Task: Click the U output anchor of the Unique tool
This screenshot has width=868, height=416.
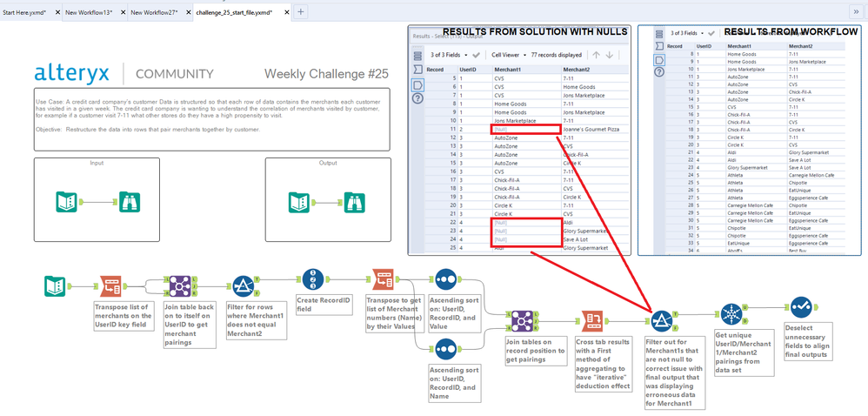Action: pos(745,307)
